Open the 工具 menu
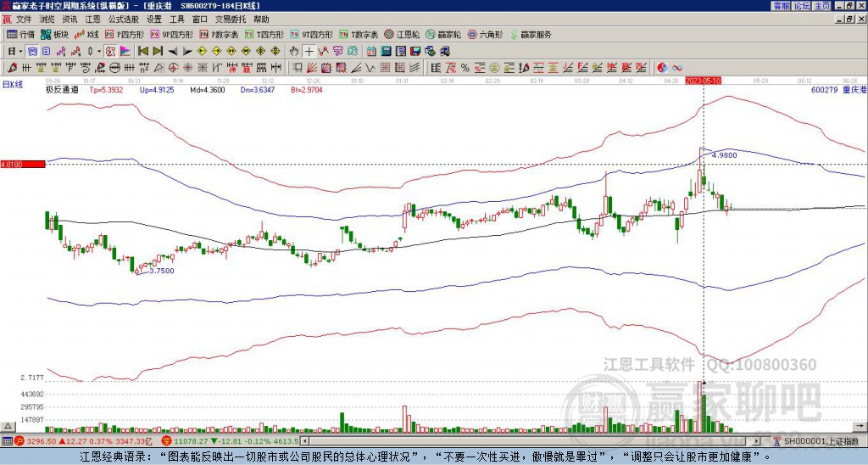Viewport: 868px width, 465px height. pos(177,20)
